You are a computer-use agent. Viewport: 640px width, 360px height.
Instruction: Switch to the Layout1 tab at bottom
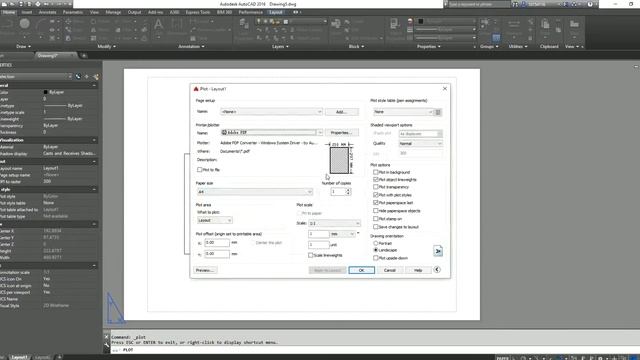pyautogui.click(x=19, y=357)
